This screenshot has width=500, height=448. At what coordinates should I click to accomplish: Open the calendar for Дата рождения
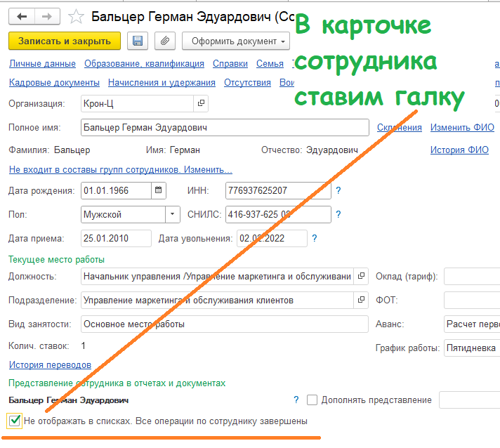click(x=159, y=190)
